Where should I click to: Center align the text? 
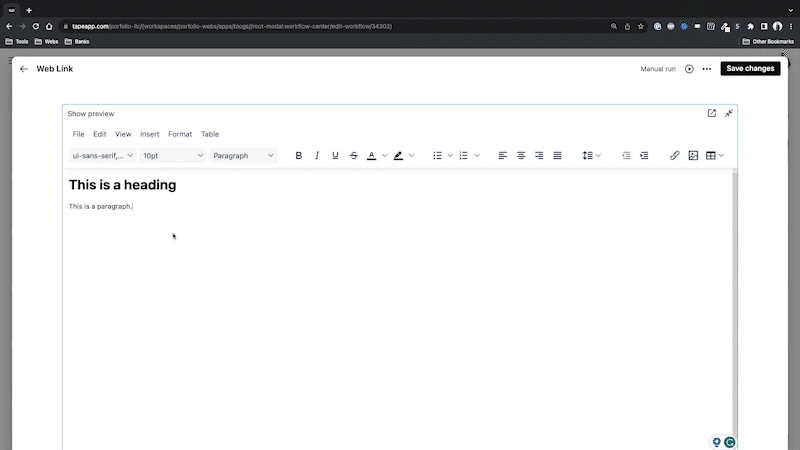coord(521,156)
